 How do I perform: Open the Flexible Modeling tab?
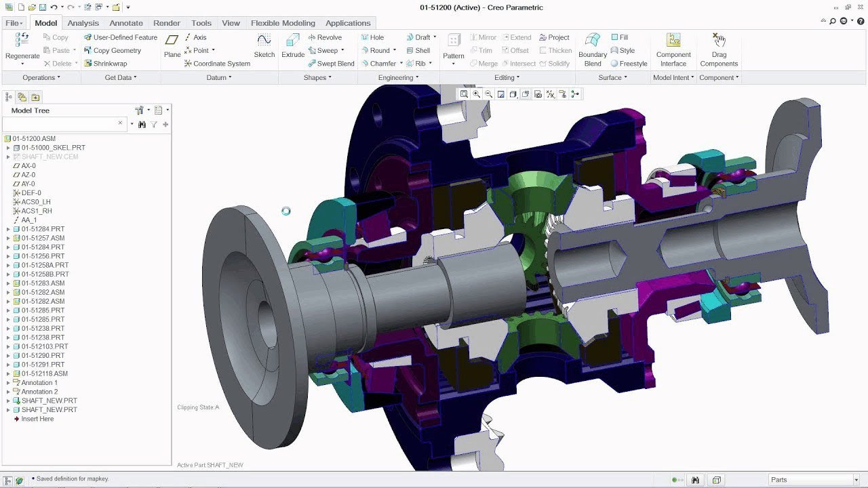(283, 23)
